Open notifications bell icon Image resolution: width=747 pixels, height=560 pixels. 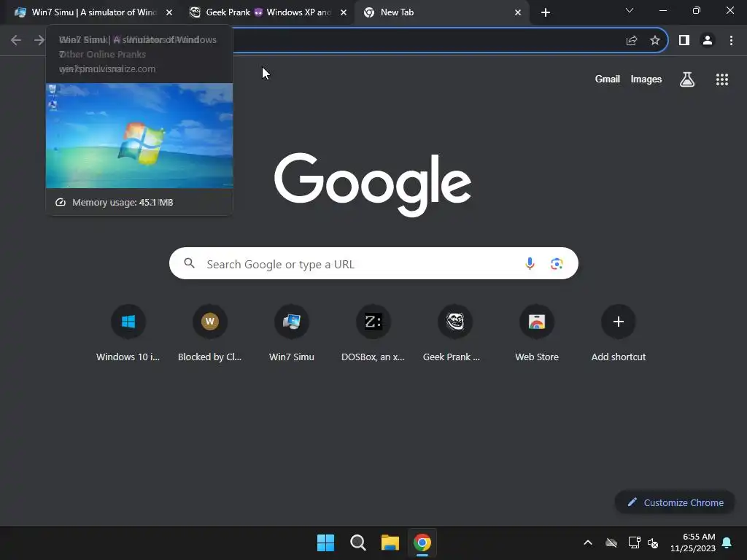pos(727,542)
